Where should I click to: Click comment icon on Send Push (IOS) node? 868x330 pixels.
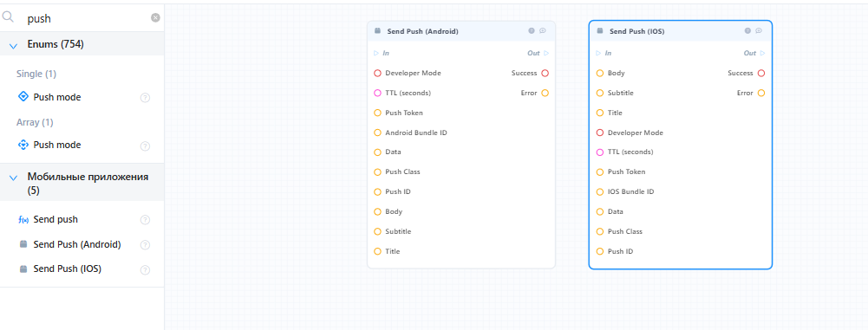[759, 31]
